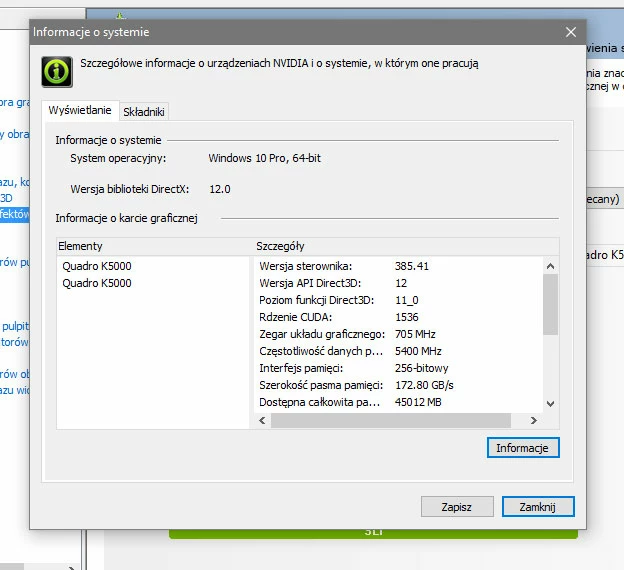The width and height of the screenshot is (624, 570).
Task: Select the Szerokość pasma pamięci row
Action: [398, 385]
